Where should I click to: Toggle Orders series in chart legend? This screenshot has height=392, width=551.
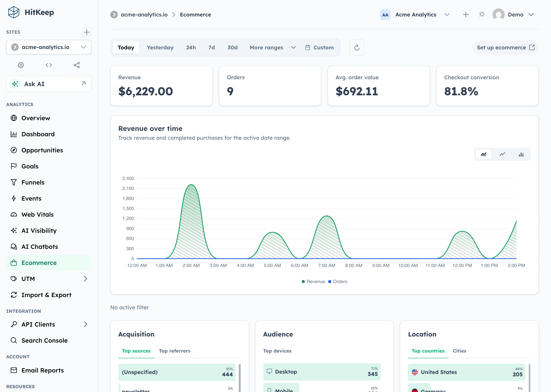(x=337, y=281)
